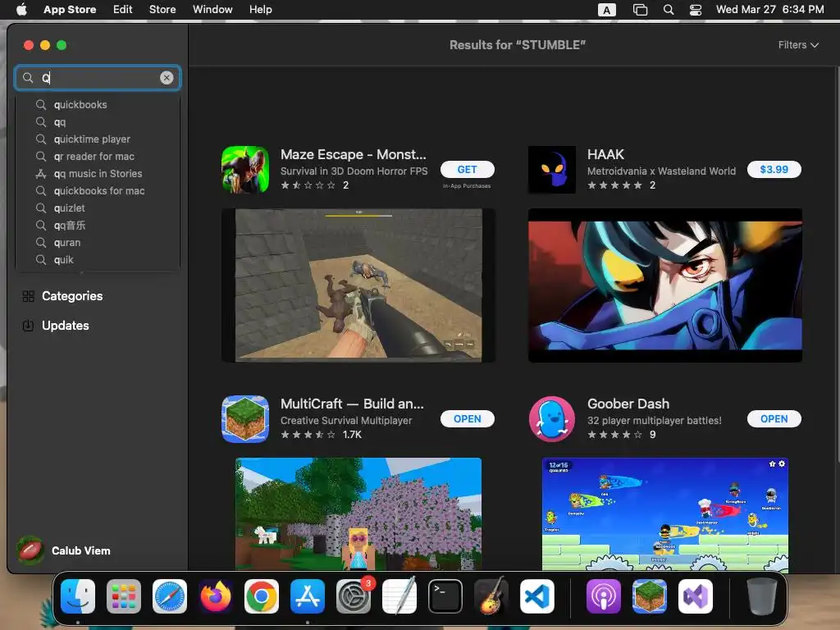Open Control Center in menu bar
The image size is (840, 630).
click(696, 10)
